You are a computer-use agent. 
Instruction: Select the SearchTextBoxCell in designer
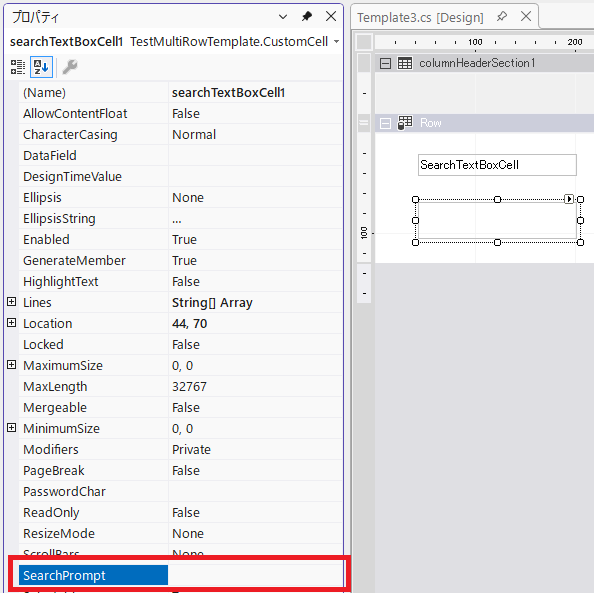coord(497,165)
